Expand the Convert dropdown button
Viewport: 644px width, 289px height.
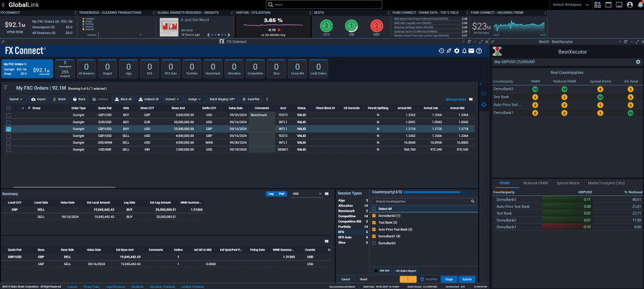[x=173, y=99]
